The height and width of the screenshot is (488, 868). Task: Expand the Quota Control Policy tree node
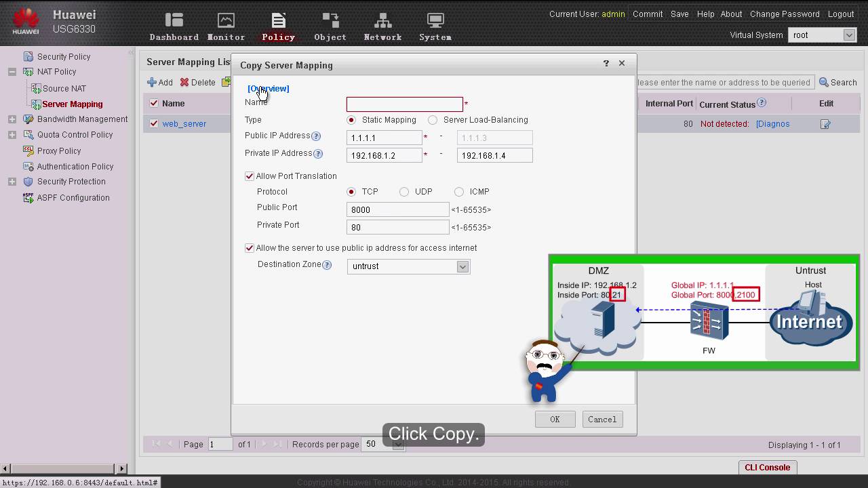coord(12,135)
